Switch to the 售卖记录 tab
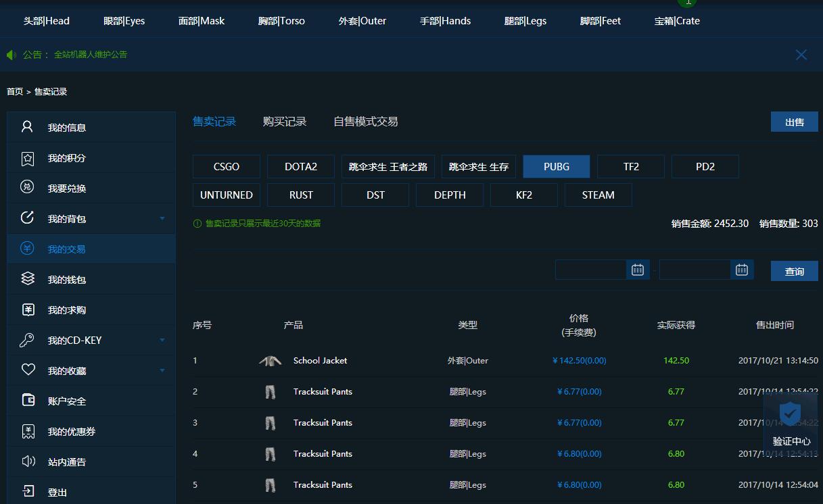Screen dimensions: 823x504 point(214,122)
